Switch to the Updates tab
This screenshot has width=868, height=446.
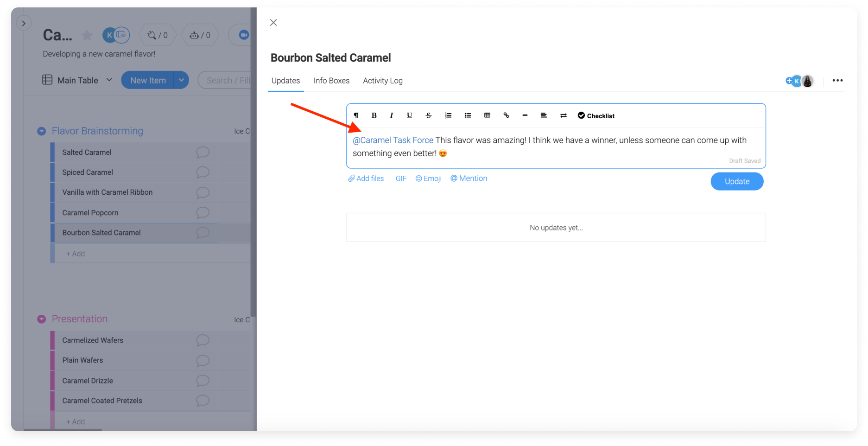tap(285, 81)
